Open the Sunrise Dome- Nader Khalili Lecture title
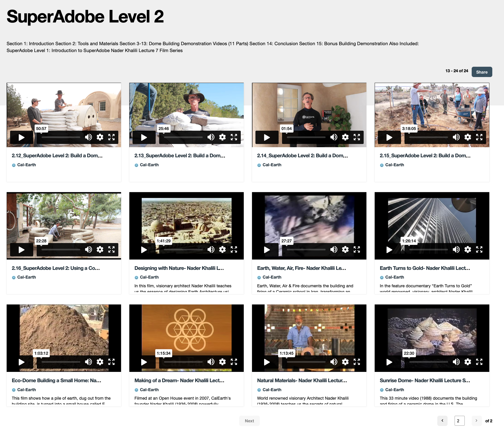This screenshot has width=504, height=437. pos(424,380)
